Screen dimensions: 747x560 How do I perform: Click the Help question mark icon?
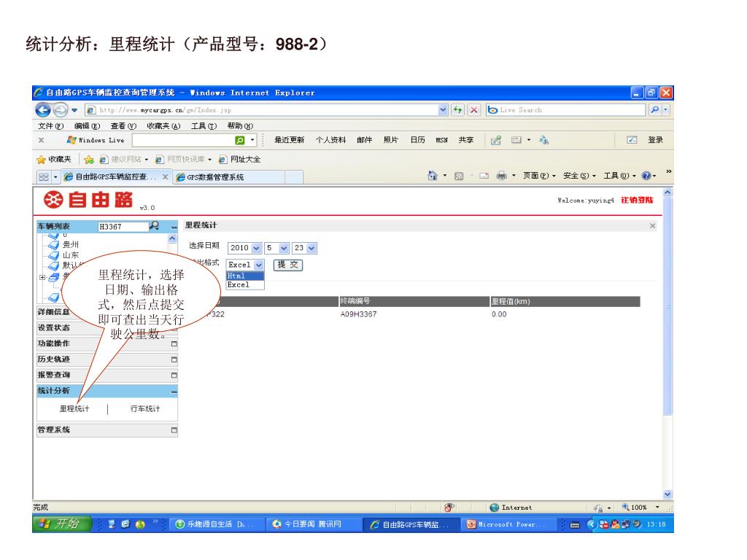pyautogui.click(x=646, y=176)
